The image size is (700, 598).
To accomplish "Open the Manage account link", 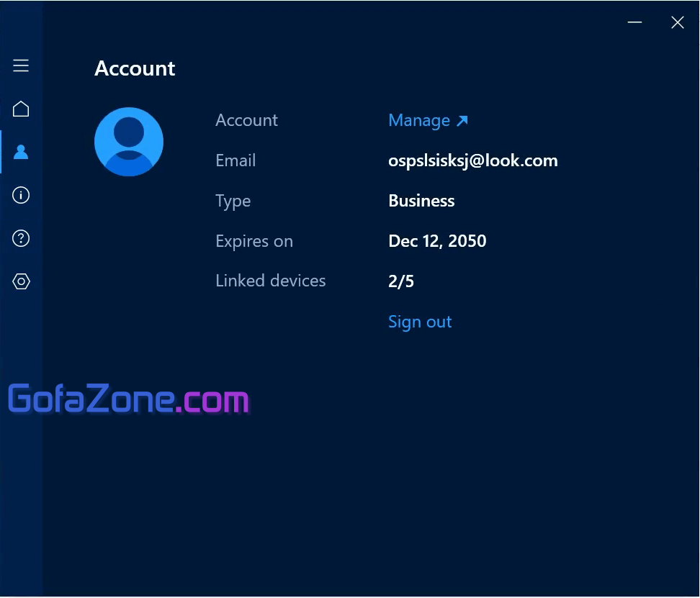I will 419,121.
